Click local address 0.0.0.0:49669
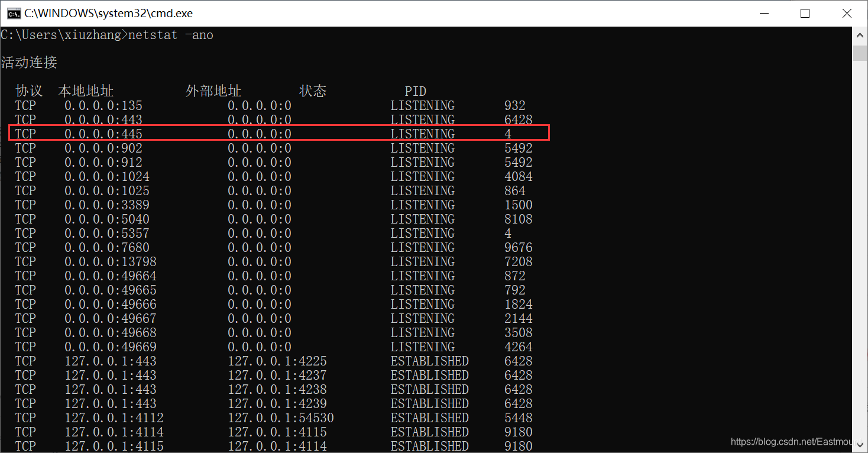 pyautogui.click(x=111, y=347)
